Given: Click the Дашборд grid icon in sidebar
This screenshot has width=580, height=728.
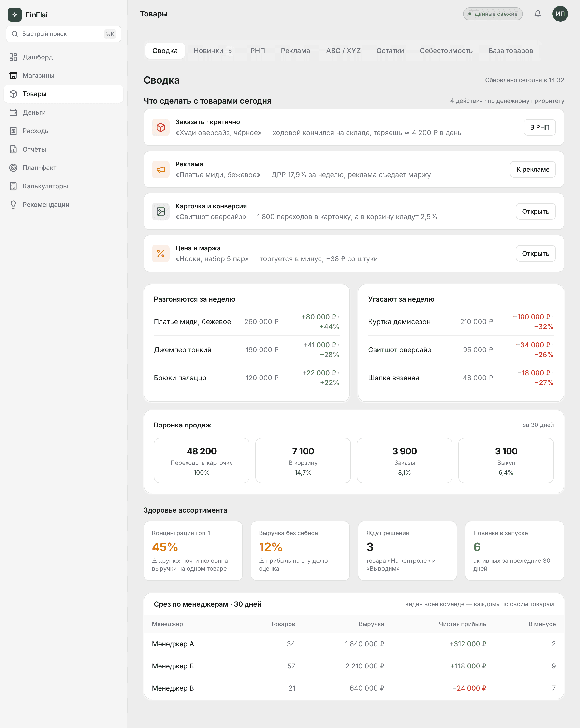Looking at the screenshot, I should pyautogui.click(x=13, y=57).
